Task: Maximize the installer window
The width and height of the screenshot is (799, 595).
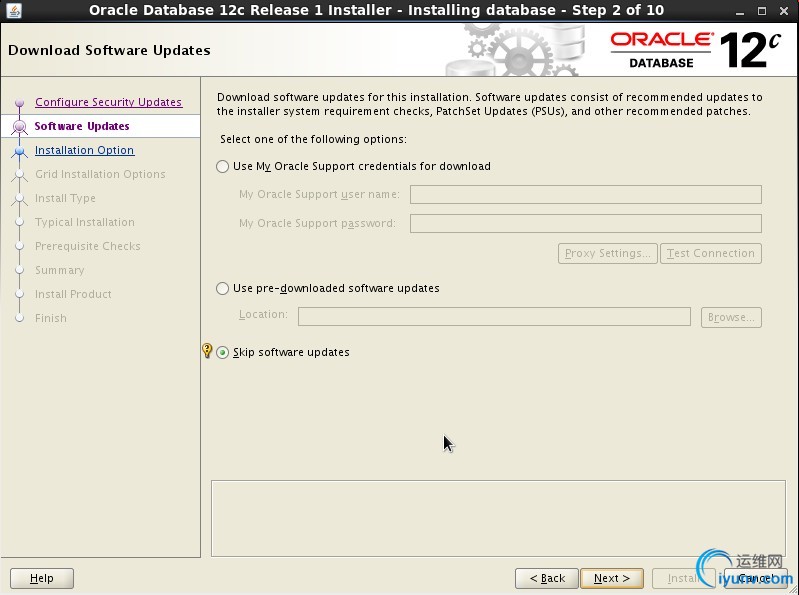Action: click(762, 11)
